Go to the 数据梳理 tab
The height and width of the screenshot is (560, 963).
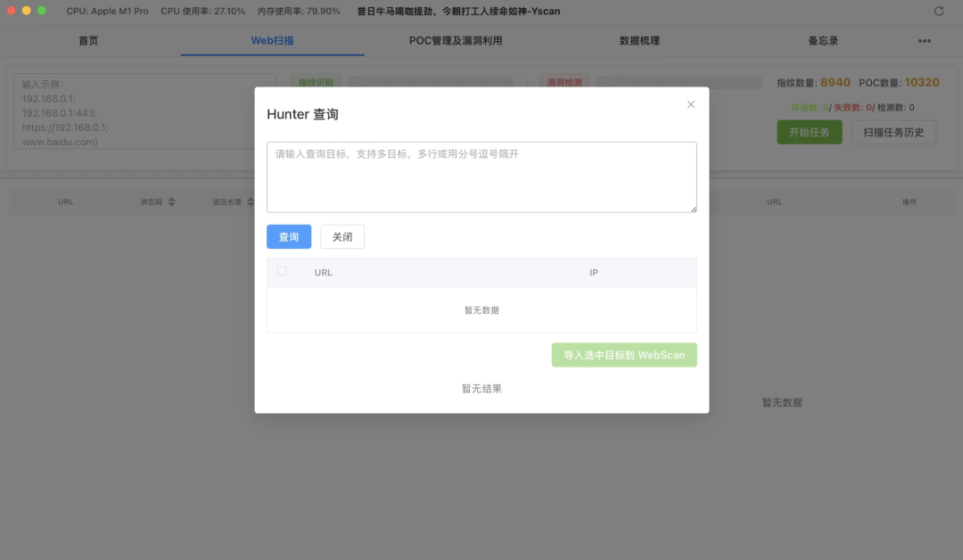(639, 40)
